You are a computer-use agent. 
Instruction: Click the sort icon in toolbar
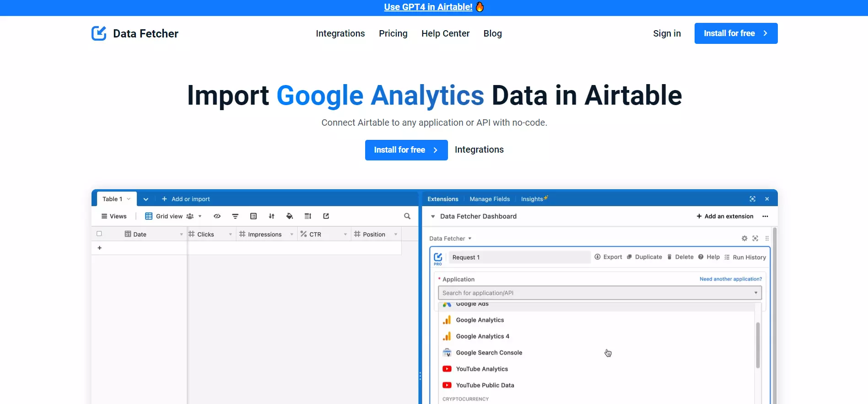point(271,216)
